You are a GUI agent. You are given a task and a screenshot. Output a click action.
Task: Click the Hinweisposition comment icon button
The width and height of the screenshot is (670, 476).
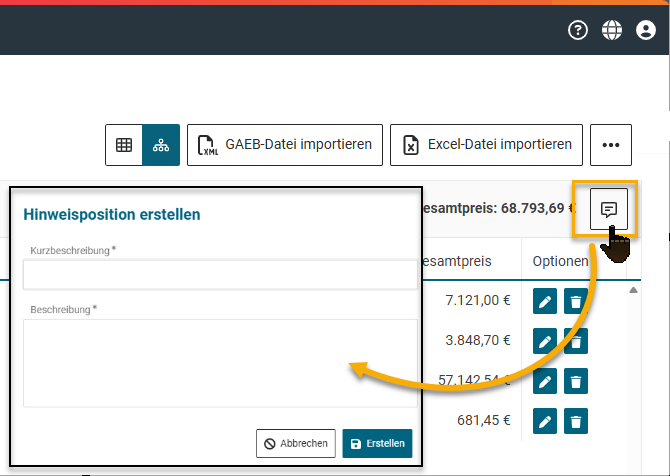(x=608, y=209)
